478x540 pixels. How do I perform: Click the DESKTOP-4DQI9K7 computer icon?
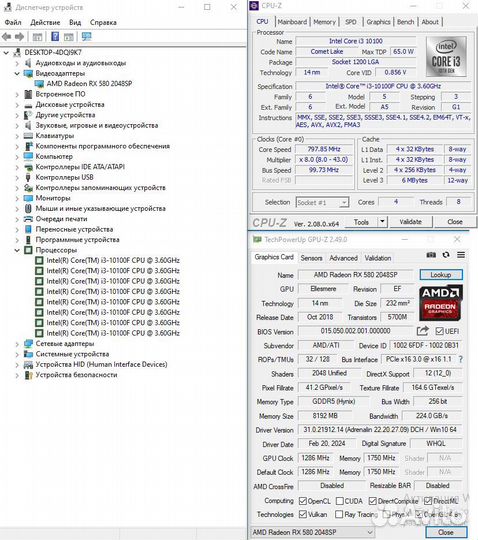(x=17, y=52)
